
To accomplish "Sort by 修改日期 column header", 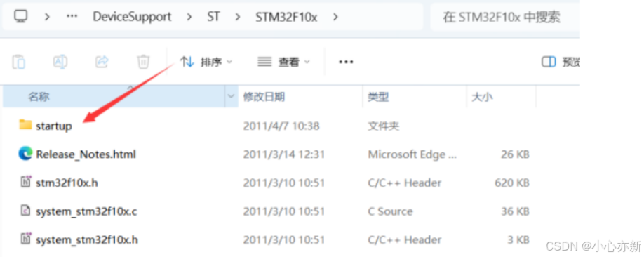I will tap(264, 97).
